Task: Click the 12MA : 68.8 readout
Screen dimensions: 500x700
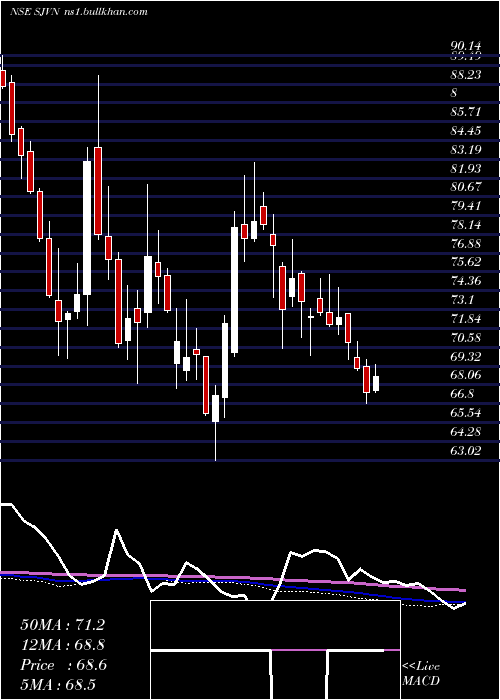Action: [x=62, y=645]
